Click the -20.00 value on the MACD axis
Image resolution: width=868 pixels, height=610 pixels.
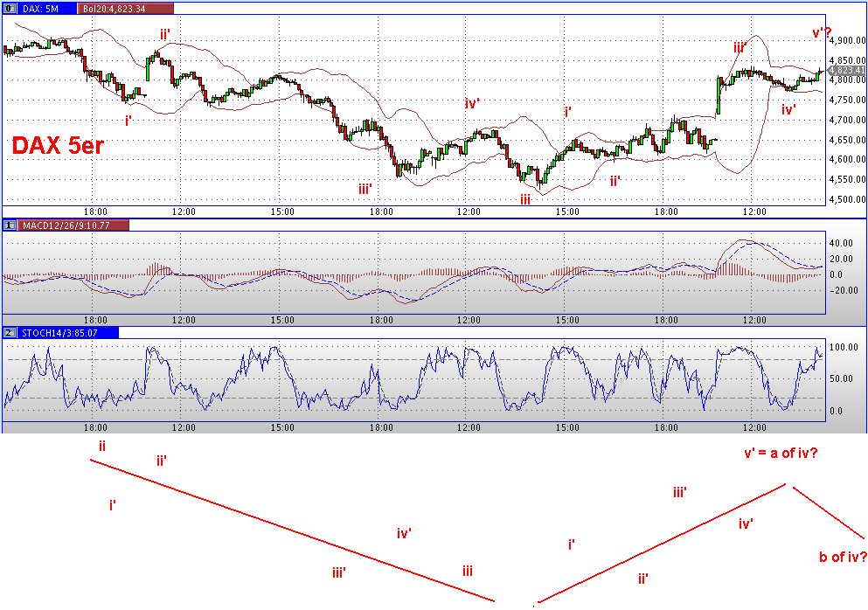843,291
